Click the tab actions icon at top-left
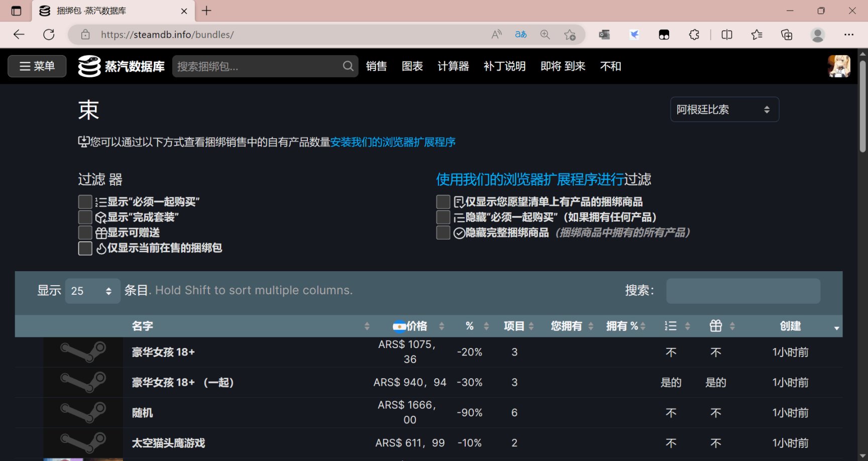Image resolution: width=868 pixels, height=461 pixels. 16,11
